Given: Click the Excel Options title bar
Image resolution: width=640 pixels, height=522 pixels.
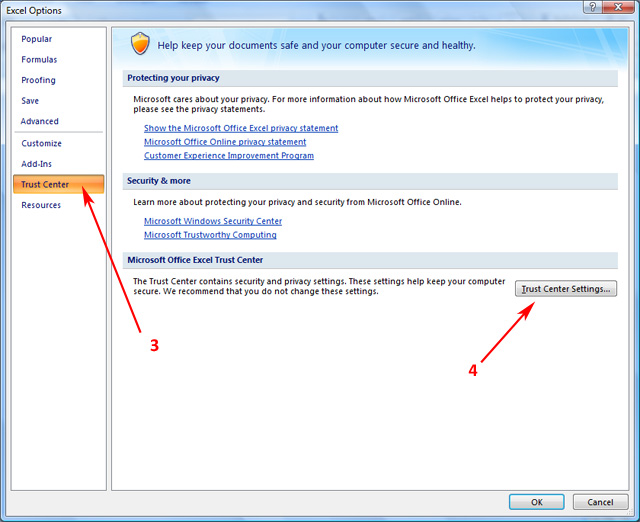Looking at the screenshot, I should [x=300, y=10].
